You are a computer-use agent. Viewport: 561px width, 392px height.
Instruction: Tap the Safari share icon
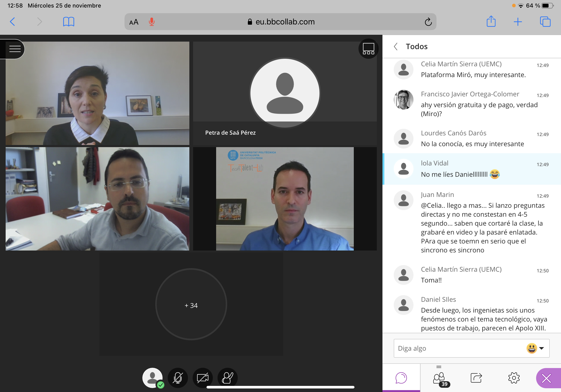click(x=491, y=22)
